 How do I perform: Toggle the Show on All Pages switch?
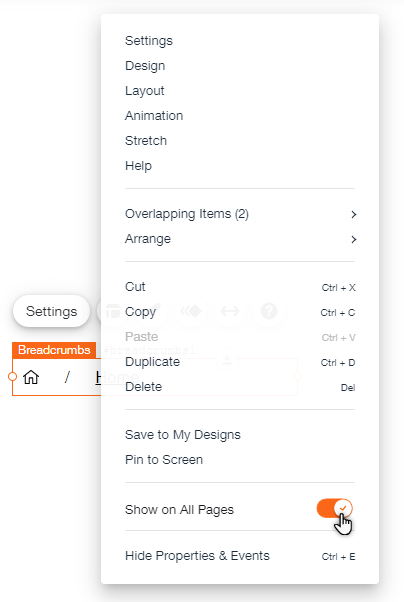(x=334, y=508)
